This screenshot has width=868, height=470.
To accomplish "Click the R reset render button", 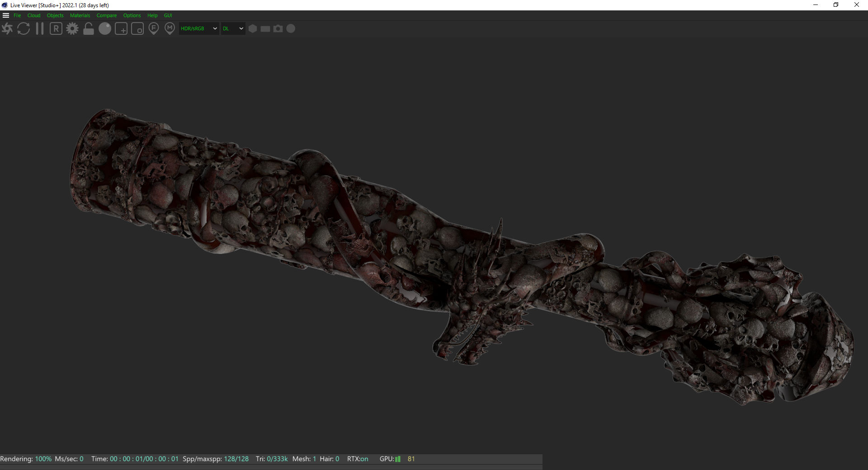I will point(56,29).
